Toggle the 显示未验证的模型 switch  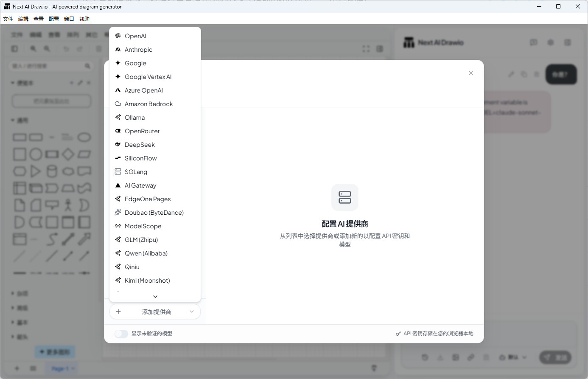121,334
